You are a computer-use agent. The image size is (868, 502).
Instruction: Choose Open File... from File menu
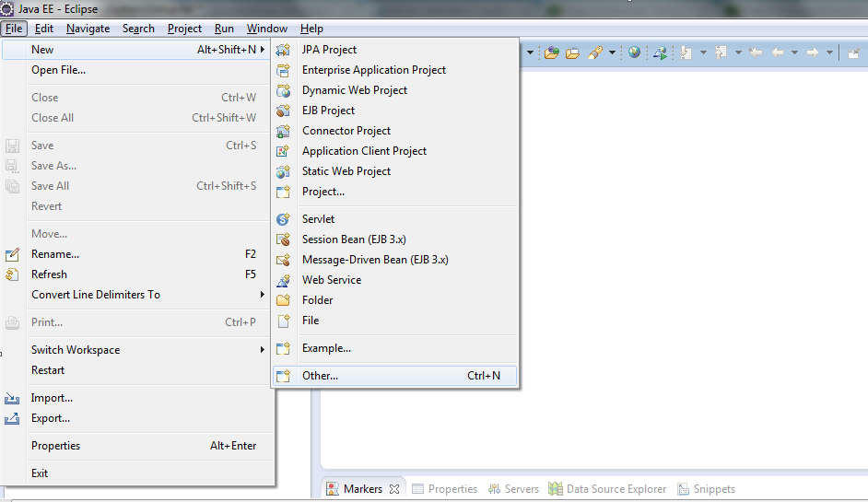[137, 70]
